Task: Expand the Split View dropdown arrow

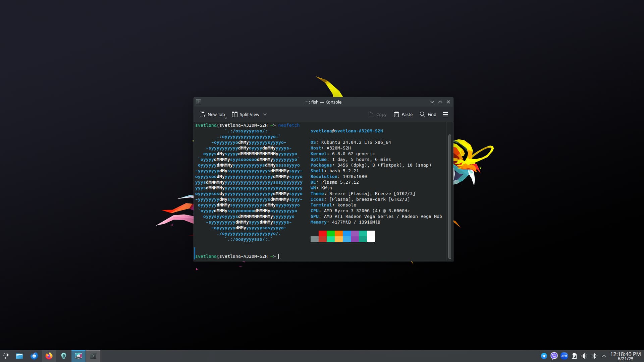Action: pos(265,114)
